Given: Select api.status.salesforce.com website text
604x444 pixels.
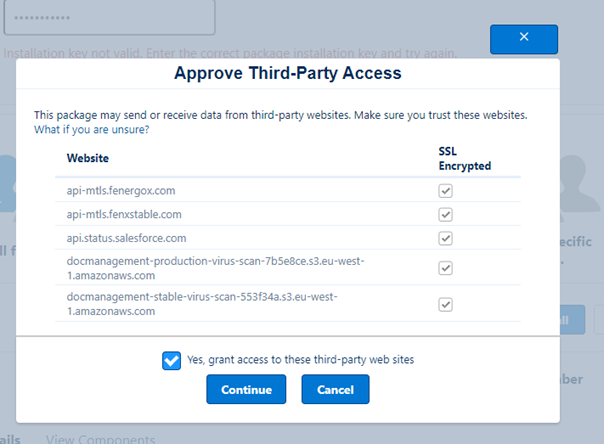Looking at the screenshot, I should coord(126,238).
